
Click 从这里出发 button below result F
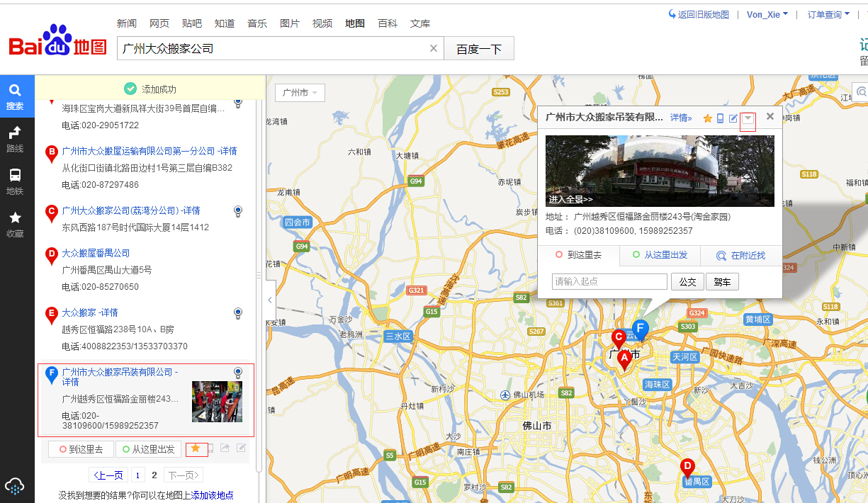[x=147, y=449]
